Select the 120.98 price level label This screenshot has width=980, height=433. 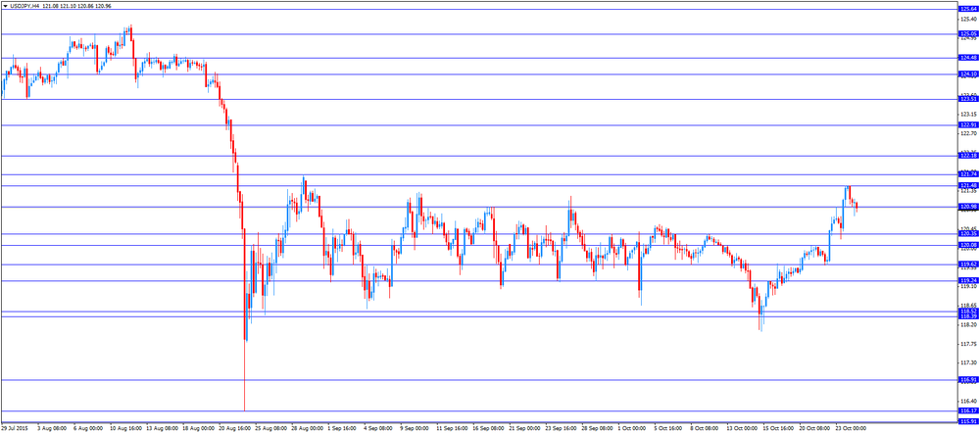(x=968, y=207)
